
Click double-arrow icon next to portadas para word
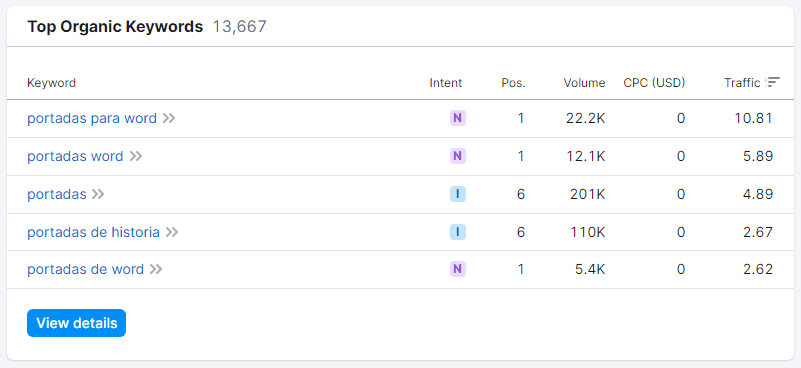pyautogui.click(x=169, y=119)
